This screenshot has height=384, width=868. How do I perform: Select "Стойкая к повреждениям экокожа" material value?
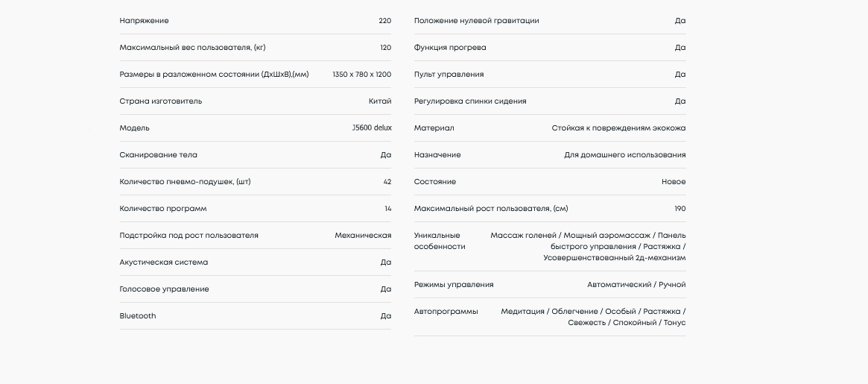[x=618, y=128]
